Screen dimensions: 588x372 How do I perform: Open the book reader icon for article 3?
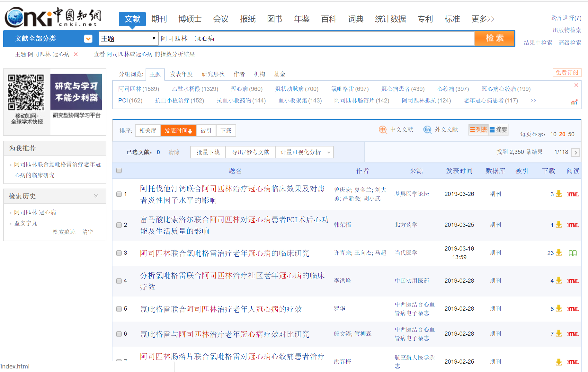(573, 253)
